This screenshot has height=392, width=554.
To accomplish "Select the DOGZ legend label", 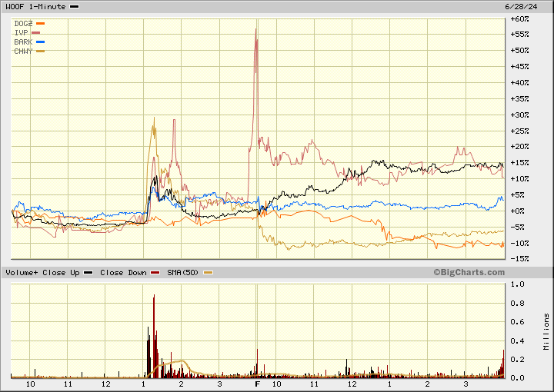I will click(x=23, y=24).
